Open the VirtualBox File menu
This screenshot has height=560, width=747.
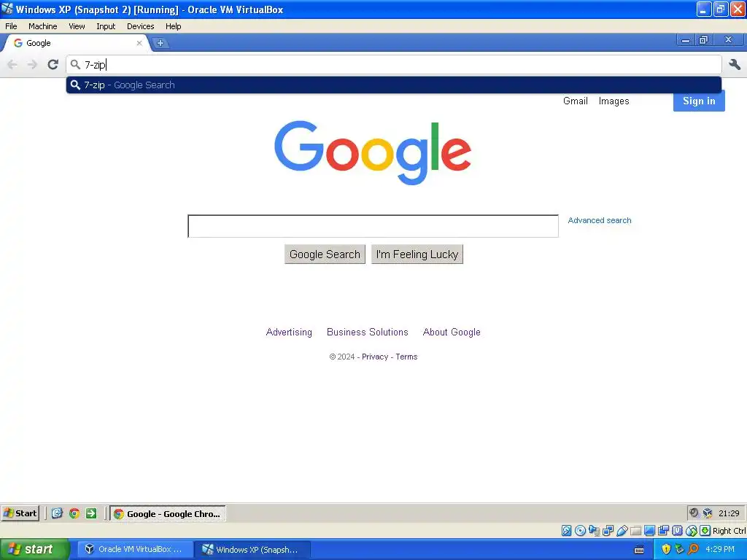(11, 26)
